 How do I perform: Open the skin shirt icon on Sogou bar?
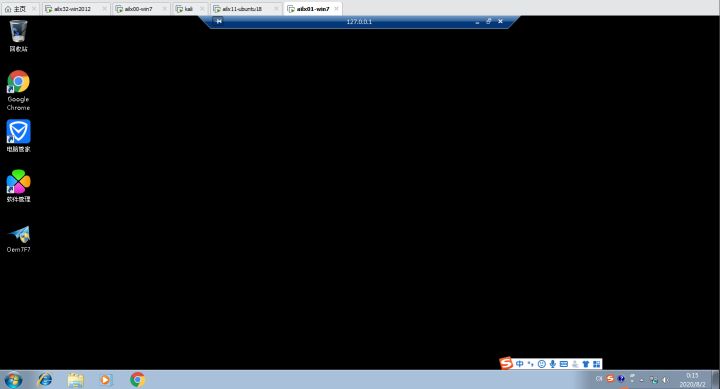pos(586,364)
